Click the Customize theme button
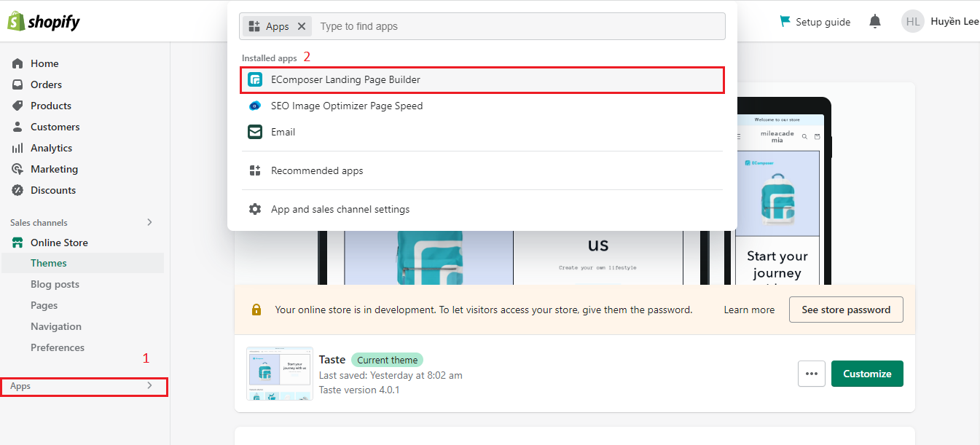The width and height of the screenshot is (980, 445). point(867,374)
